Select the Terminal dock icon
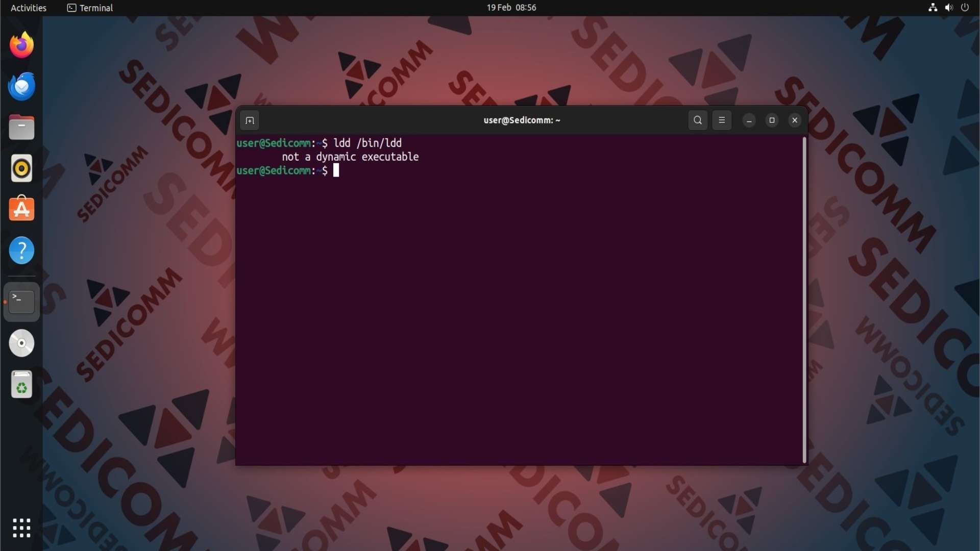980x551 pixels. point(21,302)
